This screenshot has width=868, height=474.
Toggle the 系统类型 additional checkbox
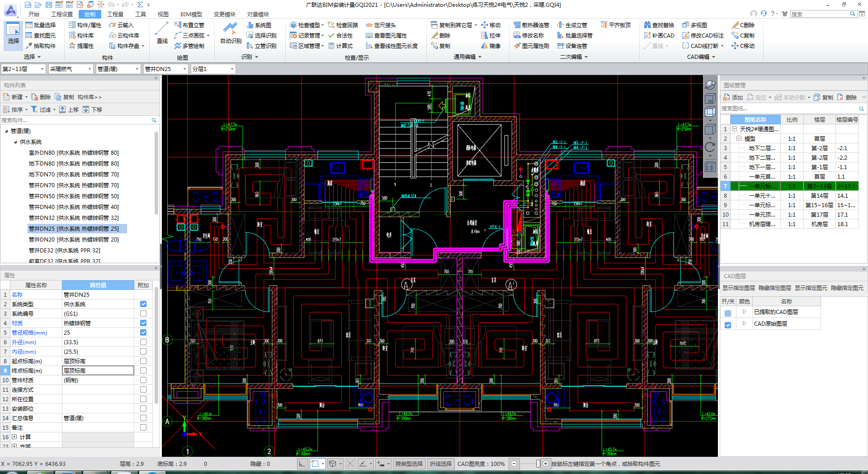[x=143, y=304]
